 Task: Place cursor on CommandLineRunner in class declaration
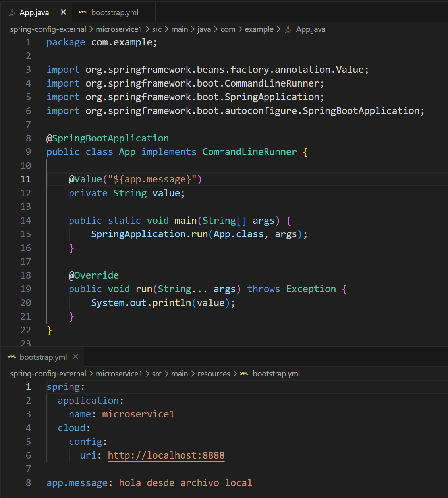[x=249, y=152]
